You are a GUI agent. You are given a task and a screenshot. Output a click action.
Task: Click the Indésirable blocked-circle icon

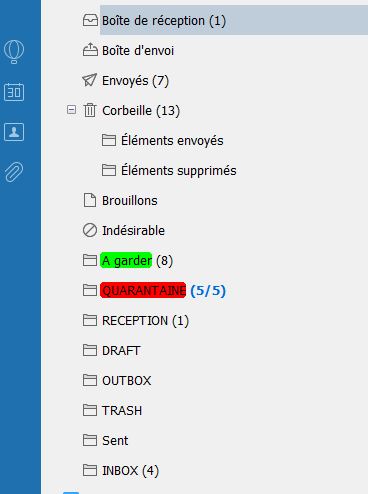90,230
